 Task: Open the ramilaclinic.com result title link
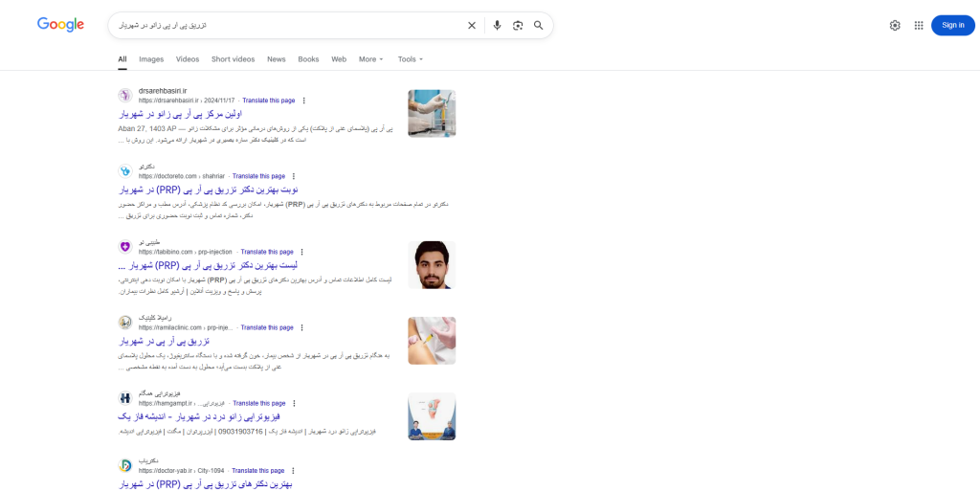pos(163,342)
